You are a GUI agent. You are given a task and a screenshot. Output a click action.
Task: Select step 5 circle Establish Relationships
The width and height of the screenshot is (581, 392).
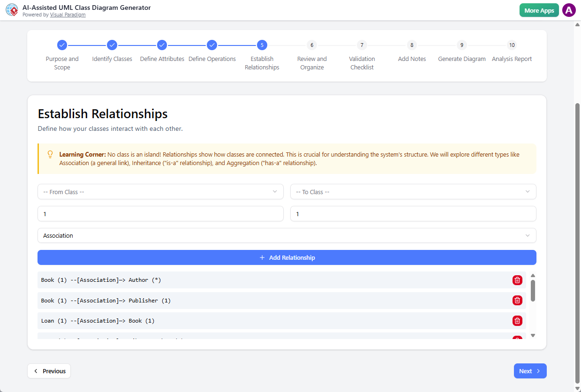point(262,45)
